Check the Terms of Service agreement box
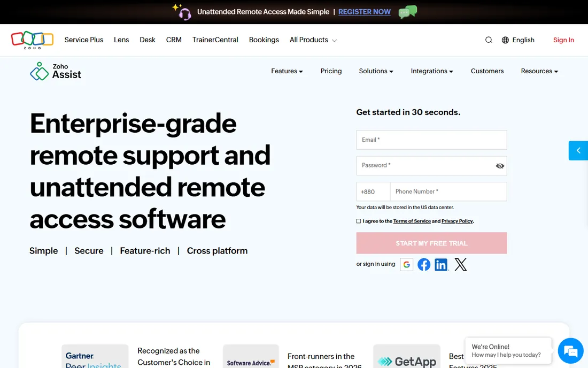Screen dimensions: 588x368 click(359, 221)
